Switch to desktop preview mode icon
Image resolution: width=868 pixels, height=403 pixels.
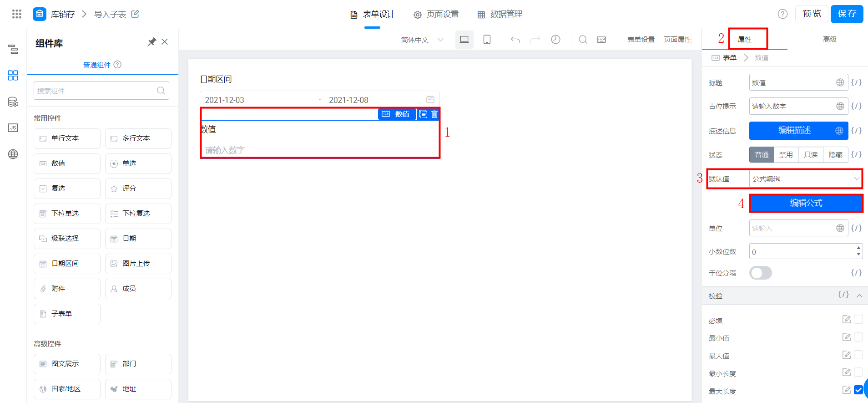tap(464, 40)
